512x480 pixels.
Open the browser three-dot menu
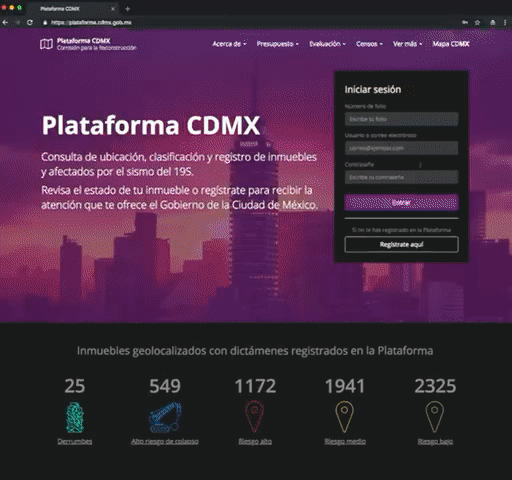click(505, 22)
